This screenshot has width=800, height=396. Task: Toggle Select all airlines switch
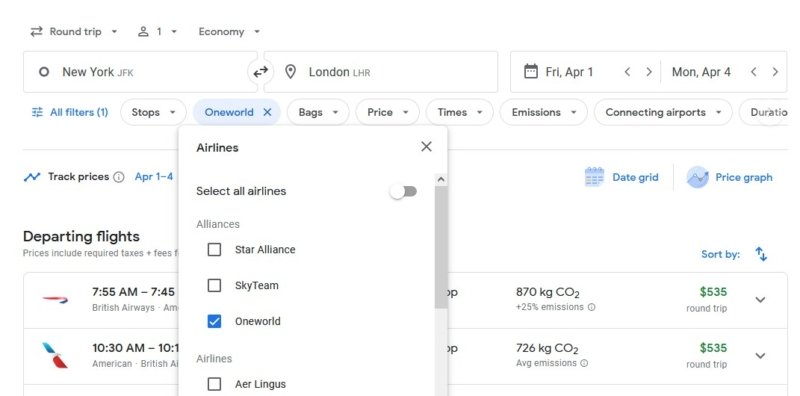pyautogui.click(x=404, y=191)
